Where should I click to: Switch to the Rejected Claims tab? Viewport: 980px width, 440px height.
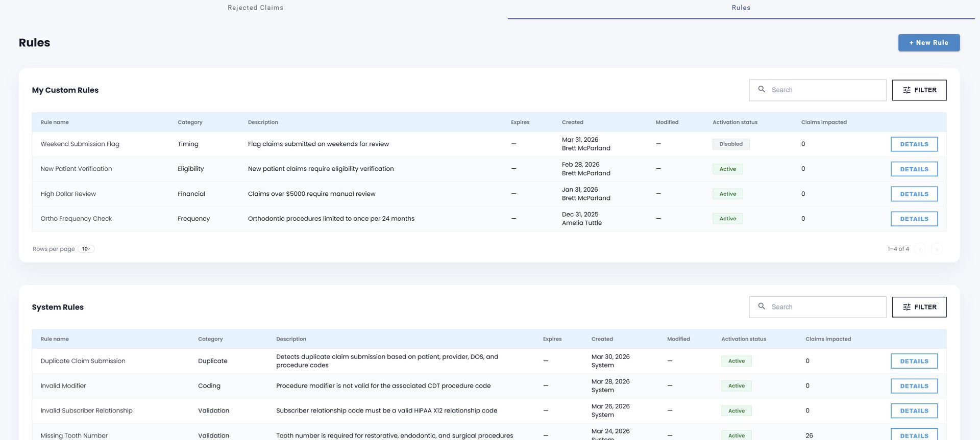coord(255,8)
